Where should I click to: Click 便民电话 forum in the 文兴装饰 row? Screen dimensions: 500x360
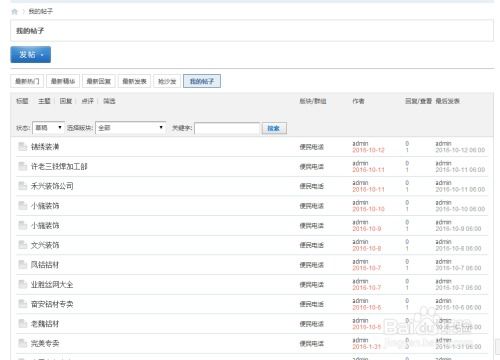tap(312, 245)
